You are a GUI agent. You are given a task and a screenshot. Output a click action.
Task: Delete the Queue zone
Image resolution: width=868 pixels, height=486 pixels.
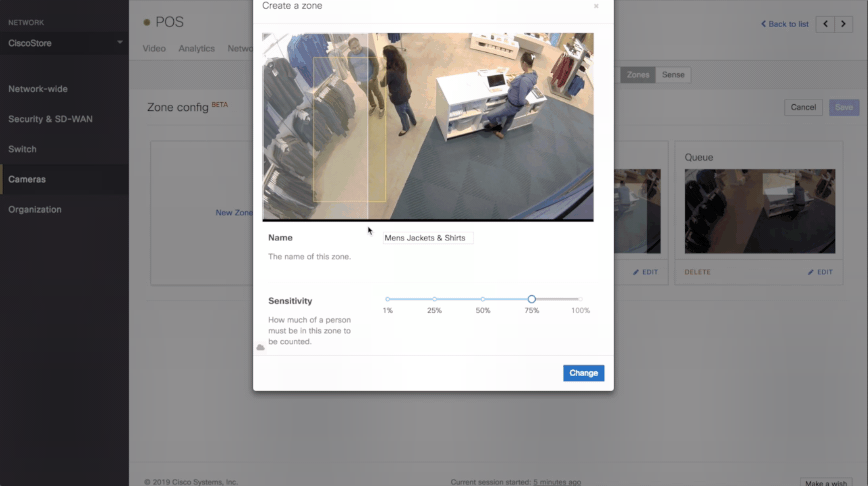pos(697,272)
